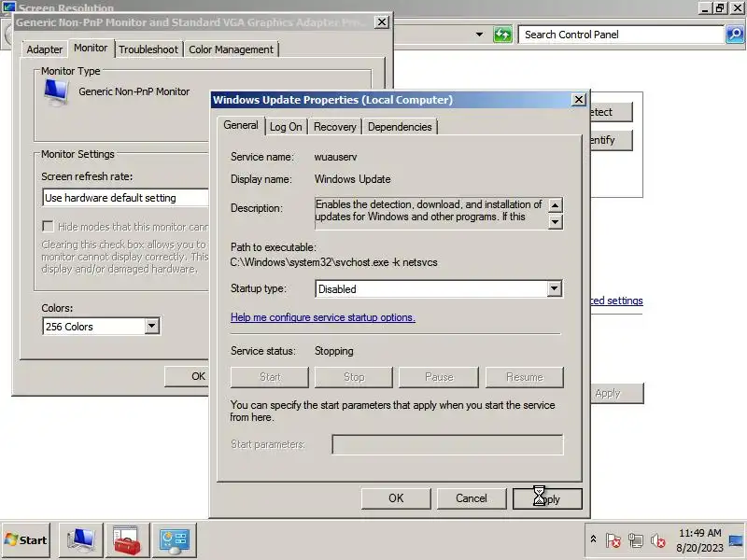Open the Adapter tab in monitor properties

click(x=44, y=49)
